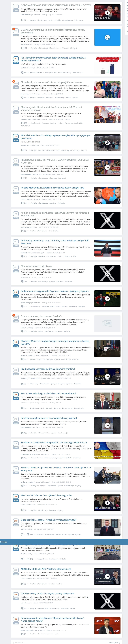Click #bekazlewactwa tag on GODZINA ZERO #86 post
128x644 pixels.
tap(68, 20)
